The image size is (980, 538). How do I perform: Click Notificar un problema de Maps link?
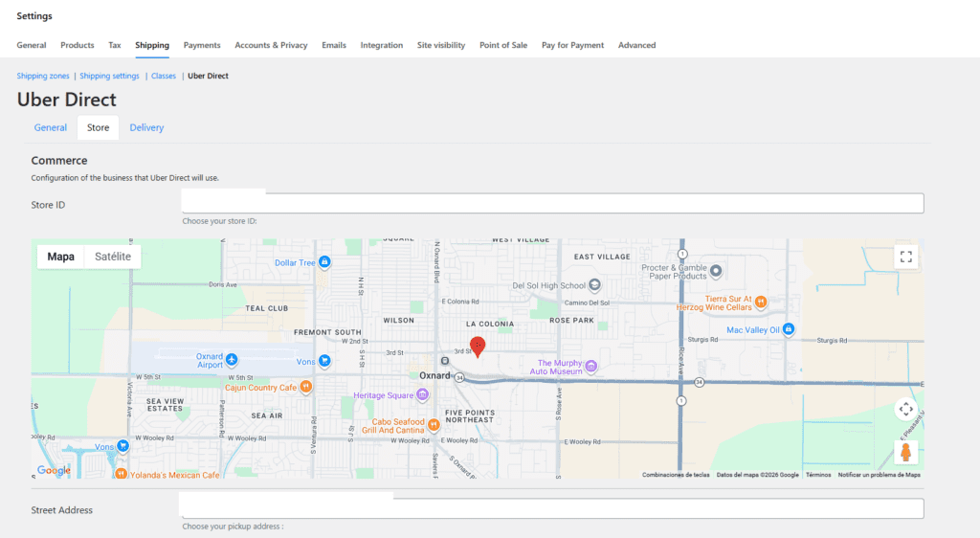[879, 475]
